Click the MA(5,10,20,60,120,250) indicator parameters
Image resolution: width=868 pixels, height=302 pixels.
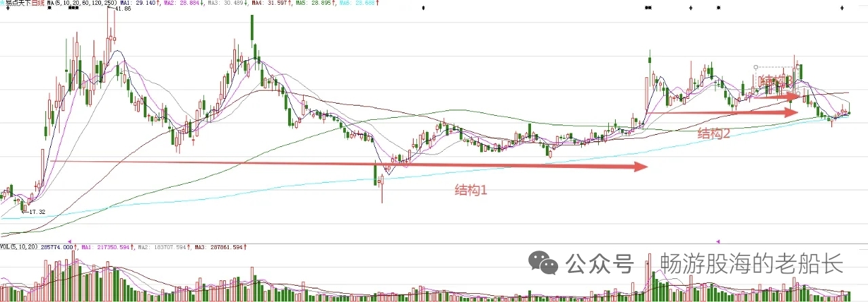(81, 3)
